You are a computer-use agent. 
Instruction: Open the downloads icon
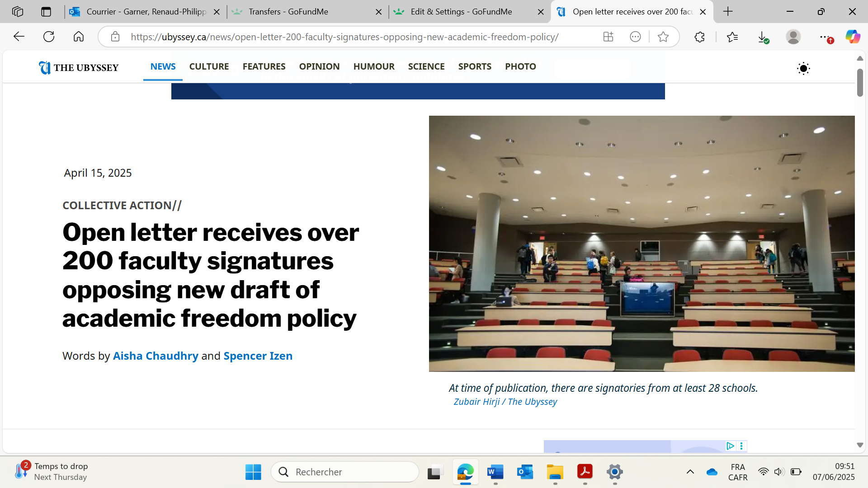(762, 37)
